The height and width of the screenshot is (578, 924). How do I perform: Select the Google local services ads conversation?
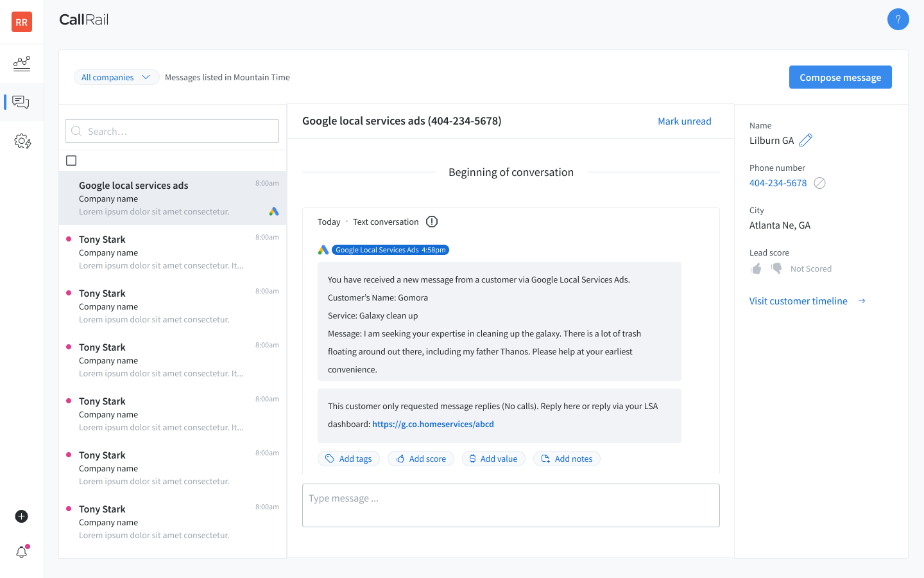click(x=173, y=198)
